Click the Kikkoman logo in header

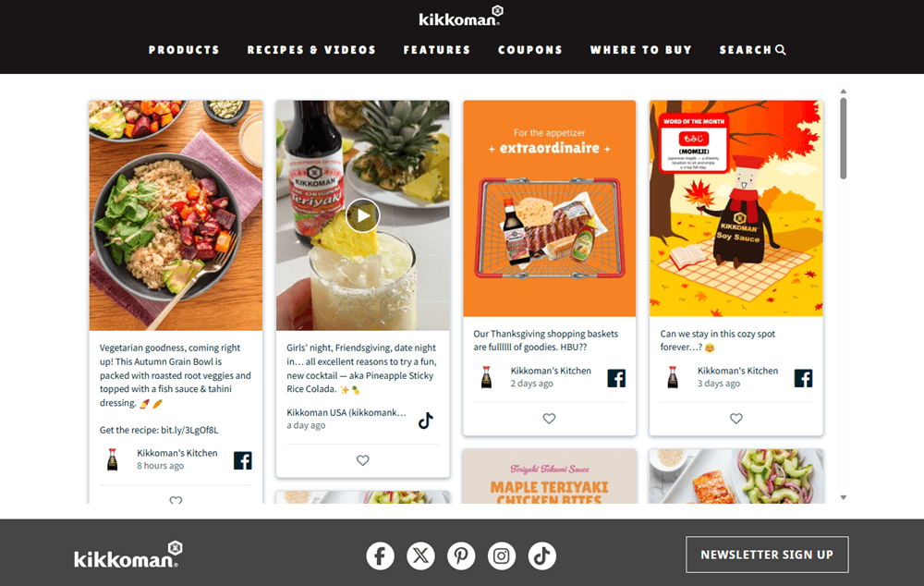point(461,17)
